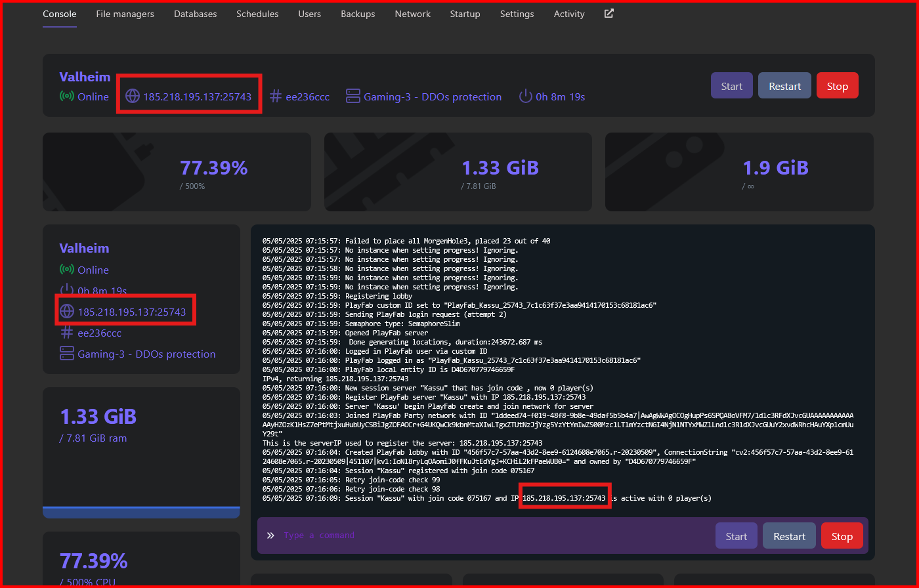Click the Start button in header card

pyautogui.click(x=731, y=86)
